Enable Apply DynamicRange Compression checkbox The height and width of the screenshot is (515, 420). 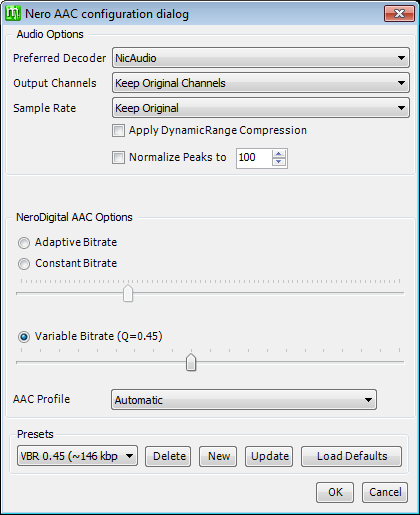118,130
